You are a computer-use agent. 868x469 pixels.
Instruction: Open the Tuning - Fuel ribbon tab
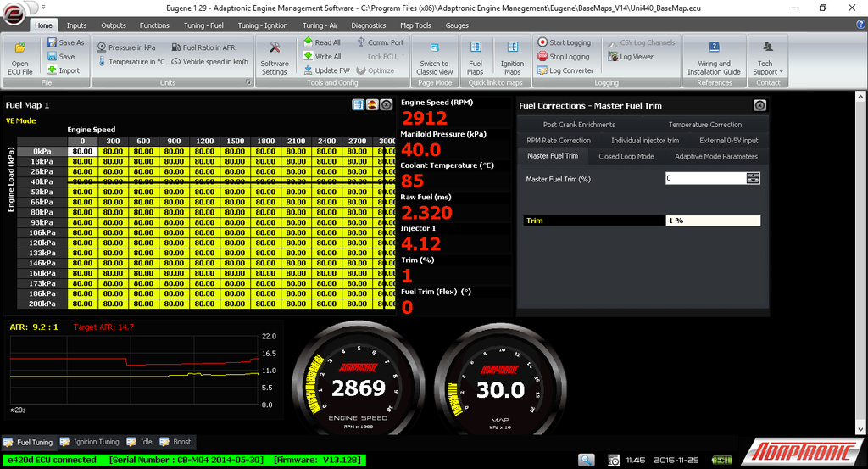[203, 25]
